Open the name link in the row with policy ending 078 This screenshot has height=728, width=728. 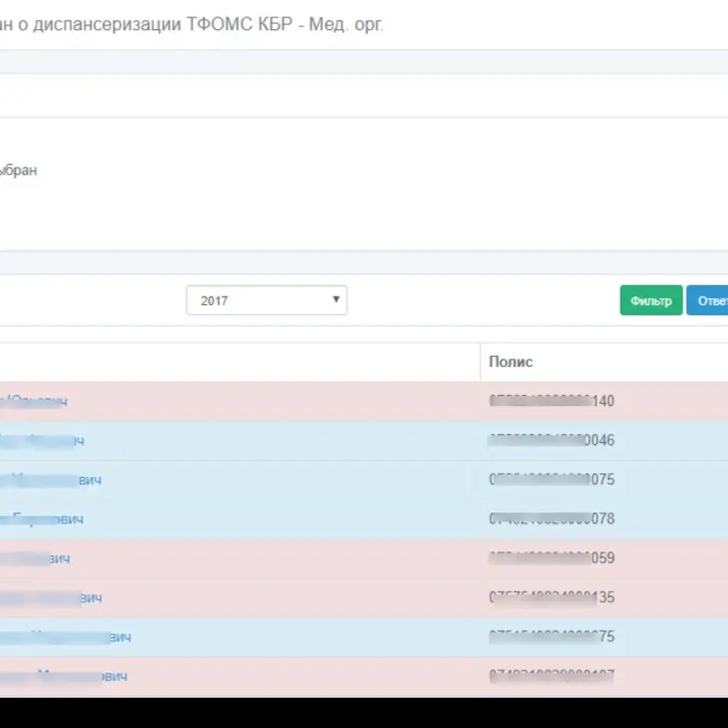click(x=41, y=519)
